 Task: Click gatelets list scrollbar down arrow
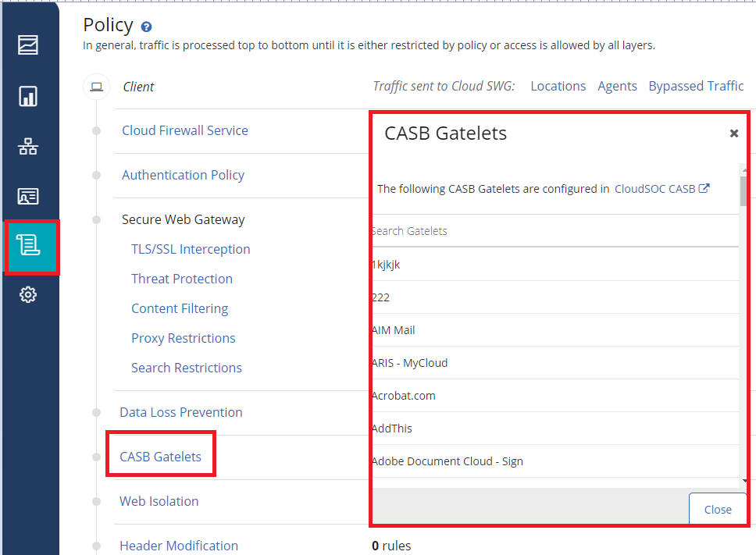pos(745,482)
